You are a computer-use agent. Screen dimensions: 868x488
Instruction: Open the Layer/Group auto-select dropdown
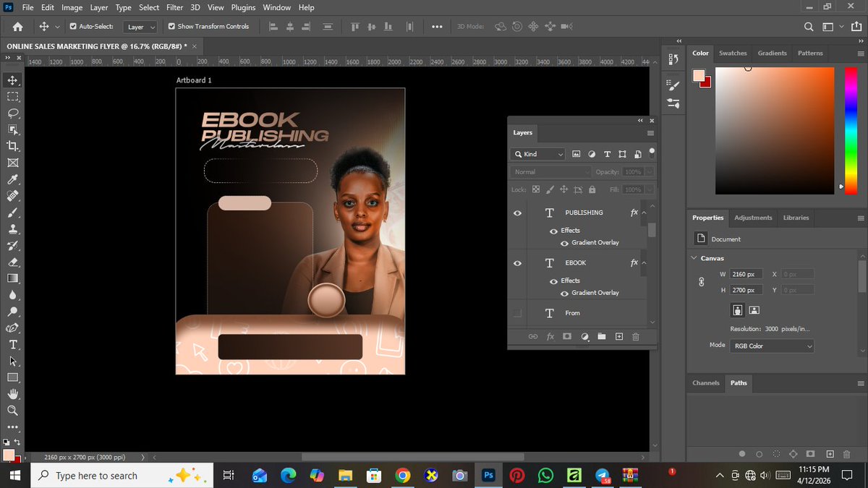[x=141, y=27]
